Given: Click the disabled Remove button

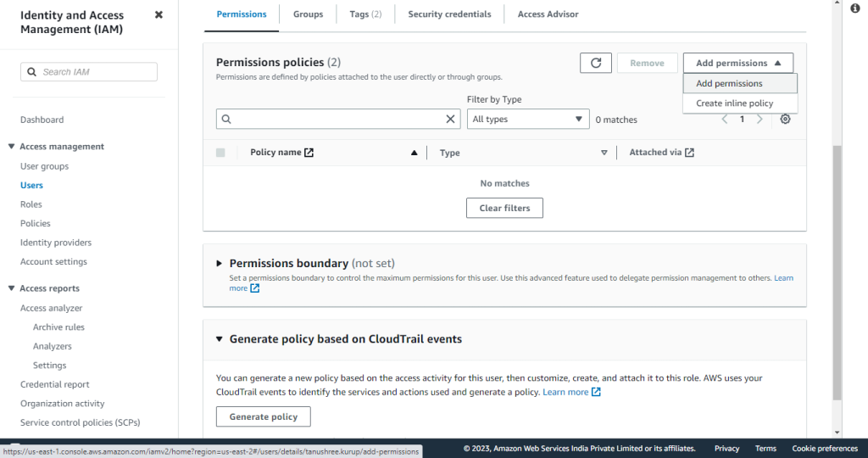Looking at the screenshot, I should 647,63.
